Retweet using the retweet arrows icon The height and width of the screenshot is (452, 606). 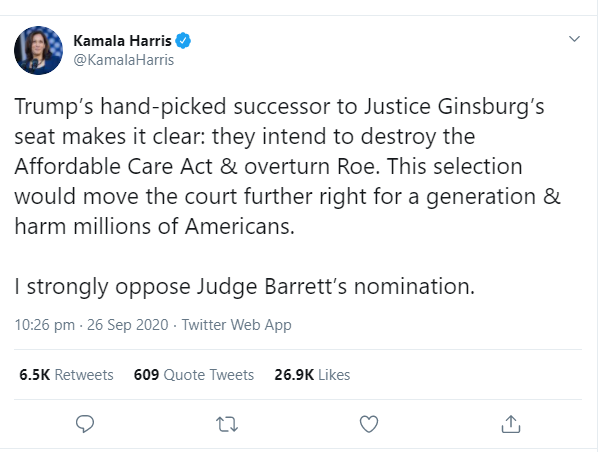(x=227, y=424)
